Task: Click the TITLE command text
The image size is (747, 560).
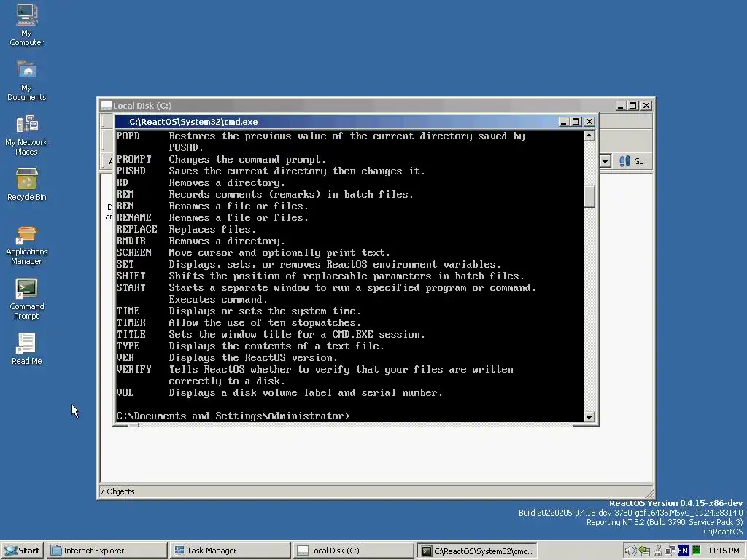Action: click(131, 334)
